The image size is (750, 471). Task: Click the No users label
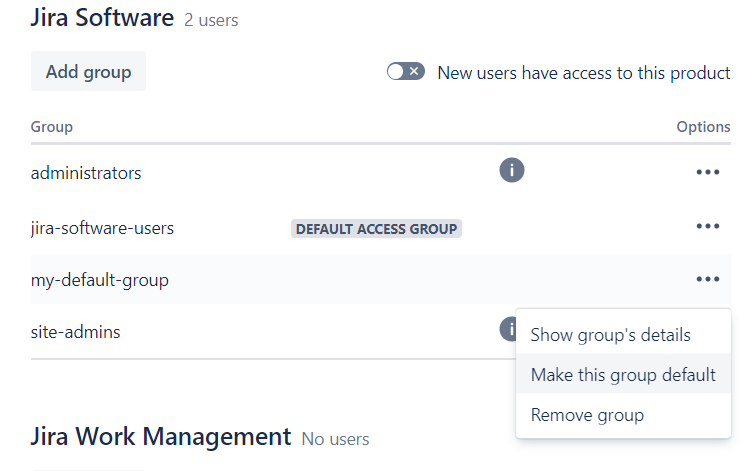click(335, 439)
